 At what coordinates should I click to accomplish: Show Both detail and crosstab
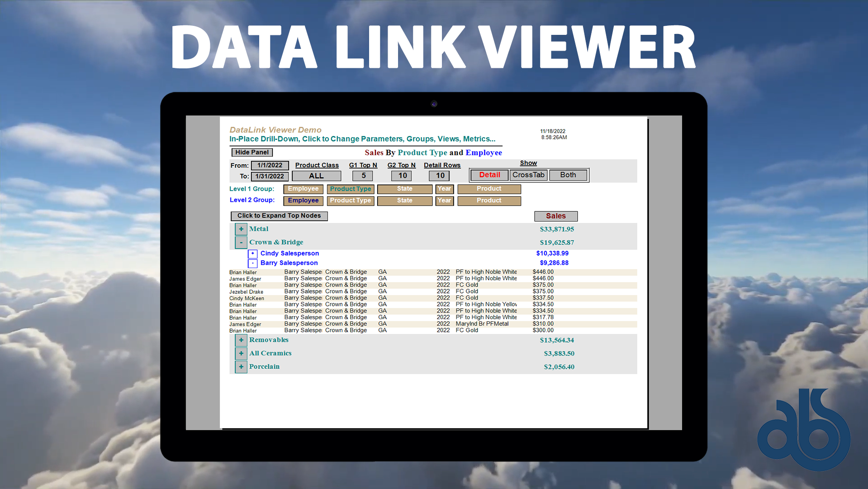tap(568, 175)
